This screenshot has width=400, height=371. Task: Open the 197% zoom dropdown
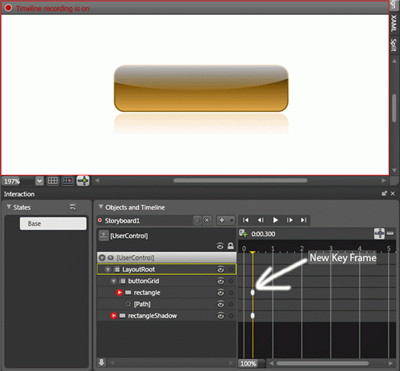(39, 181)
